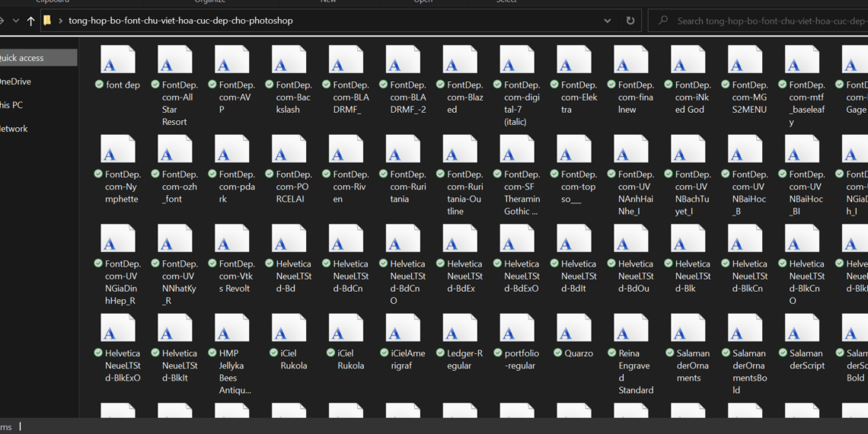Click the folder icon in the address bar
This screenshot has width=868, height=434.
pos(47,21)
